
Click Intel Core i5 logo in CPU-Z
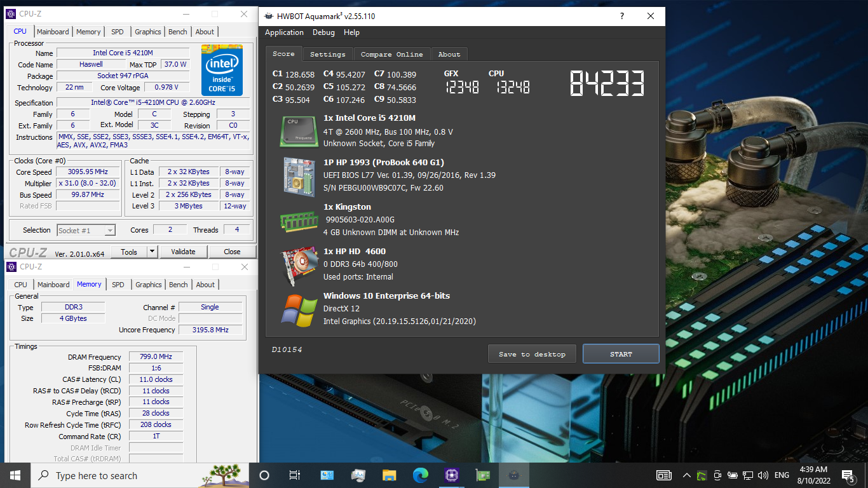coord(222,70)
